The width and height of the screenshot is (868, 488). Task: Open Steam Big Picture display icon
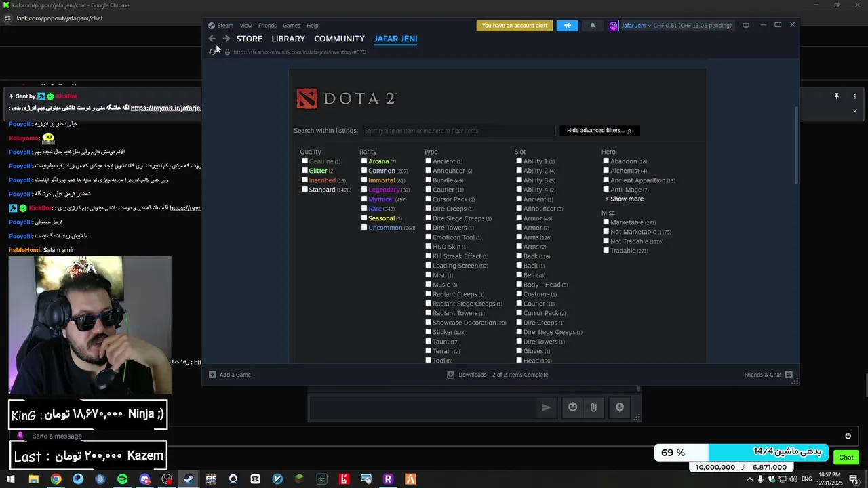pos(746,26)
